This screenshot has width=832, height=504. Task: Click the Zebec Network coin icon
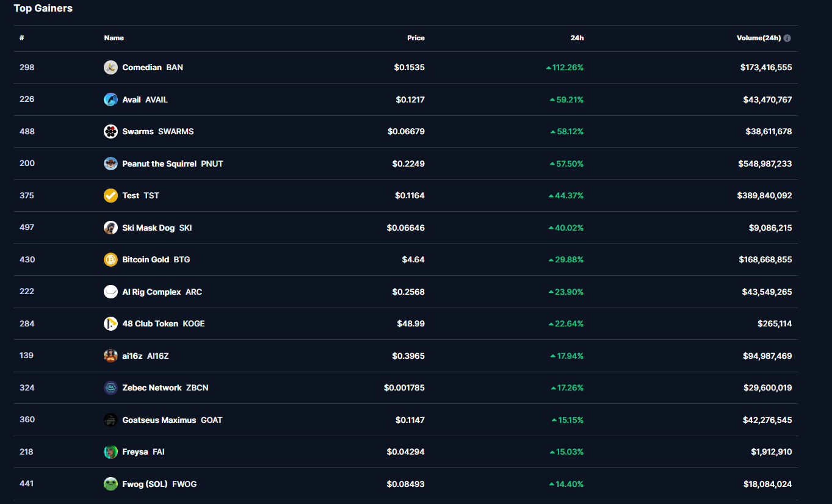point(110,388)
